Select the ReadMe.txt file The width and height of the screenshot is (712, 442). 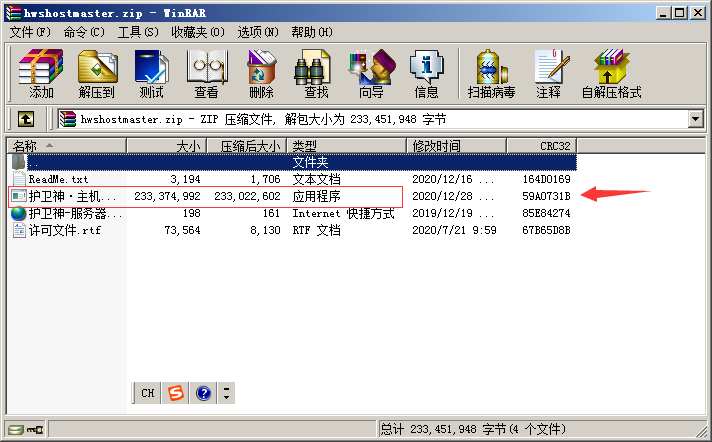(60, 179)
